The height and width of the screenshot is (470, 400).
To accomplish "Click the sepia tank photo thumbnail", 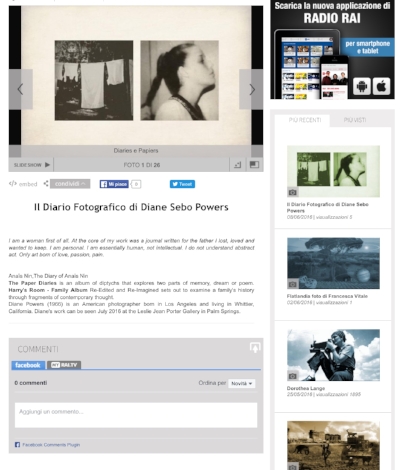I will (333, 445).
